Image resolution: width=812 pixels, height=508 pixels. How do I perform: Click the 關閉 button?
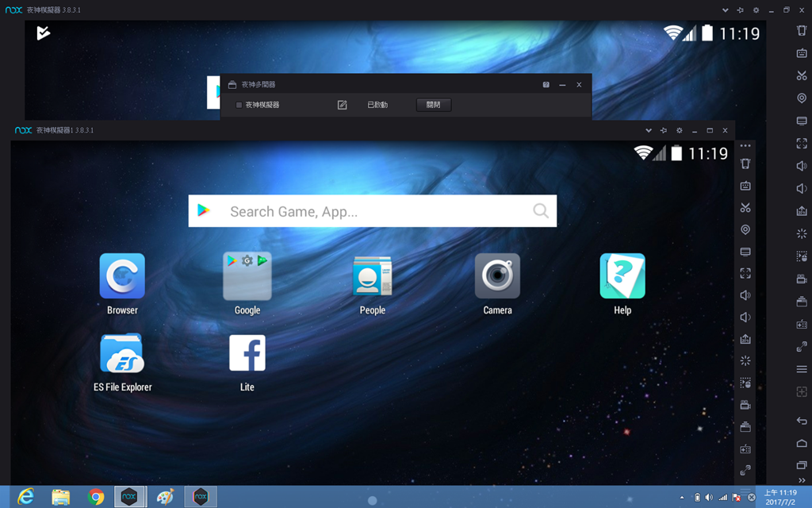pyautogui.click(x=434, y=105)
